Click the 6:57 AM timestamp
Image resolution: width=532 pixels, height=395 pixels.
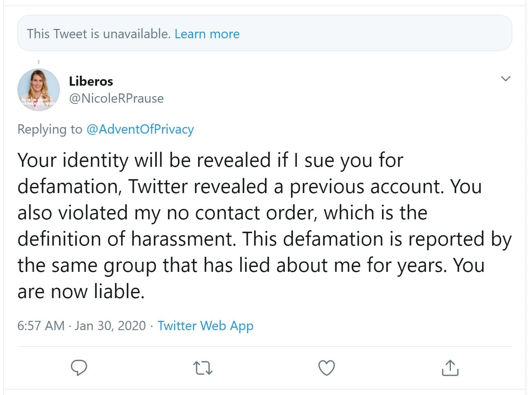(x=41, y=325)
